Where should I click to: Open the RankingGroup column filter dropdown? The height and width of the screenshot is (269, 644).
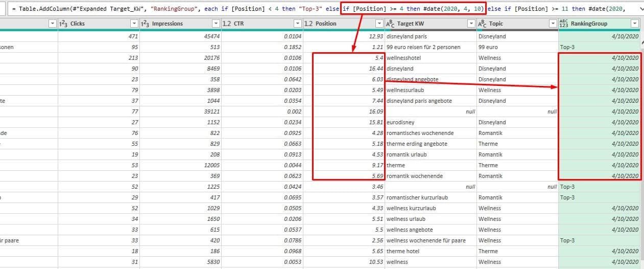pos(634,24)
